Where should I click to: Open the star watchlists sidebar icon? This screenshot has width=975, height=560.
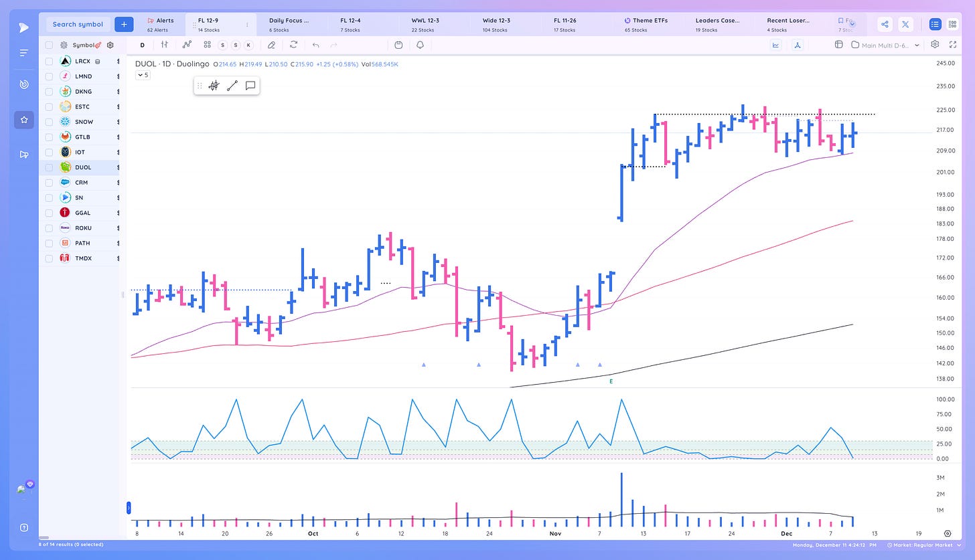tap(23, 120)
